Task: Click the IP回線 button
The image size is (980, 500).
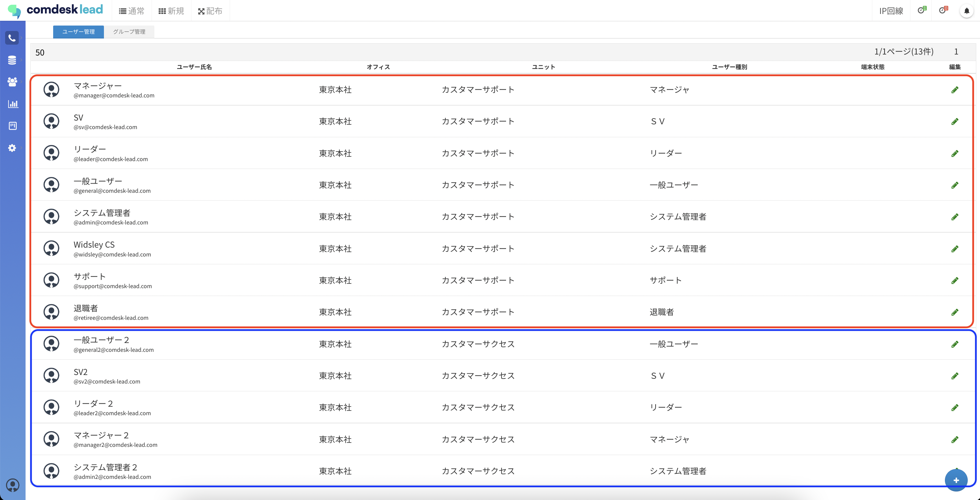Action: click(891, 11)
